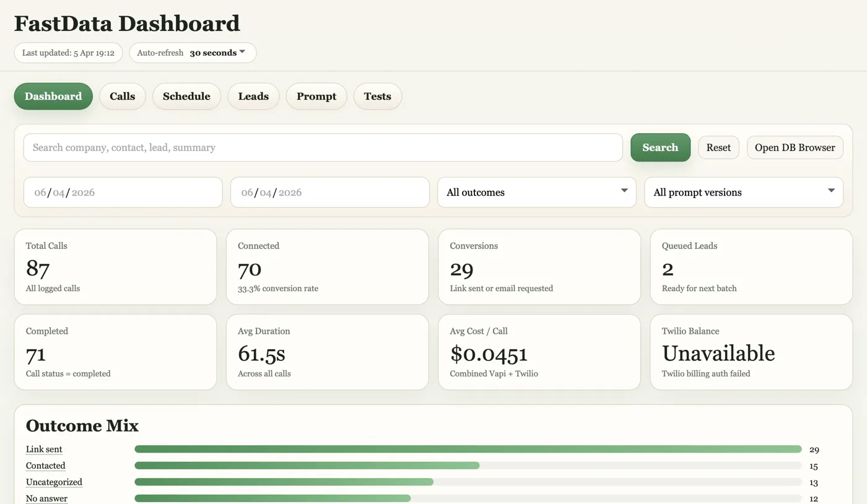Click the Queued Leads card
Image resolution: width=867 pixels, height=504 pixels.
pyautogui.click(x=751, y=267)
